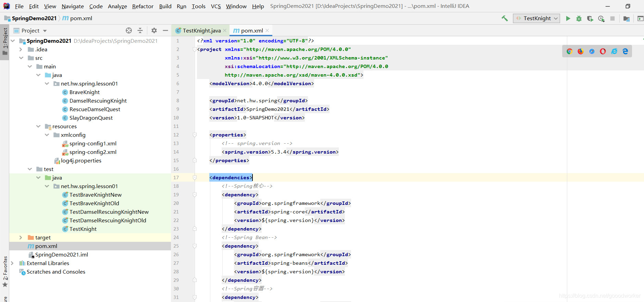Click the Build Project hammer icon
644x302 pixels.
point(505,18)
